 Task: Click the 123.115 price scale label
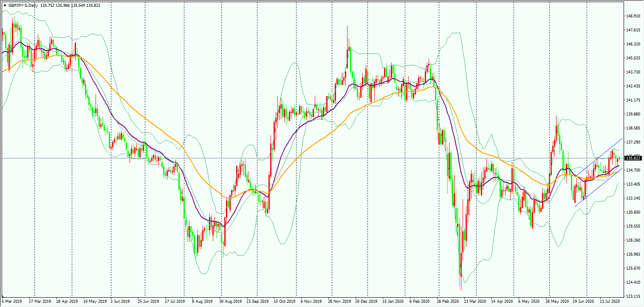633,296
